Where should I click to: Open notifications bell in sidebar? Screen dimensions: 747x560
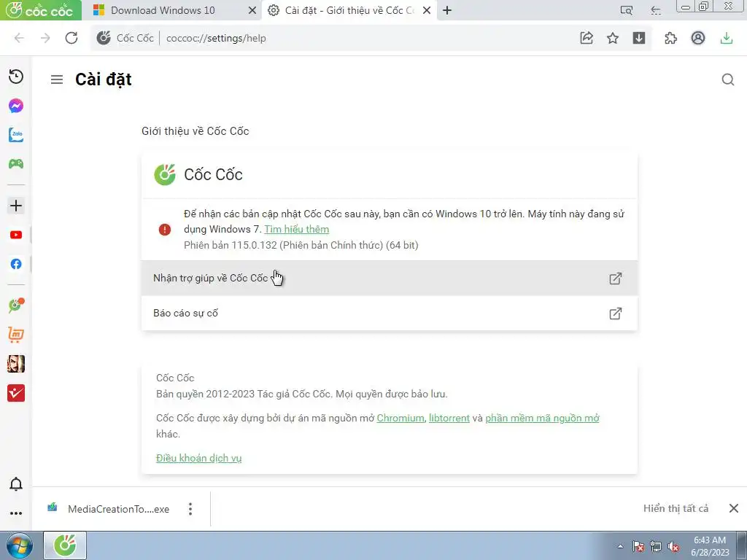coord(16,484)
